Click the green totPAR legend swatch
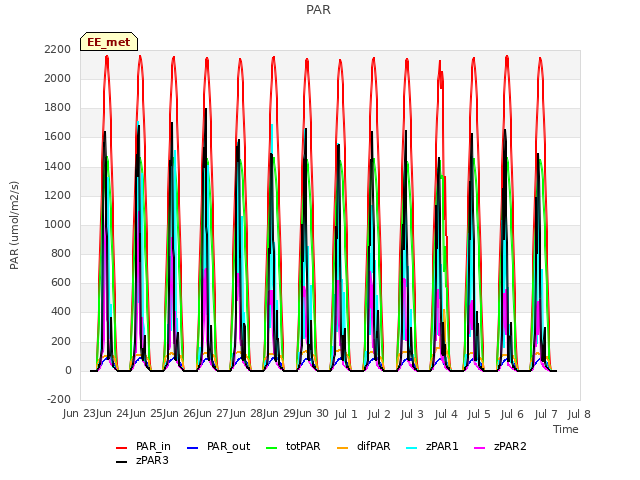Image resolution: width=640 pixels, height=480 pixels. (271, 448)
